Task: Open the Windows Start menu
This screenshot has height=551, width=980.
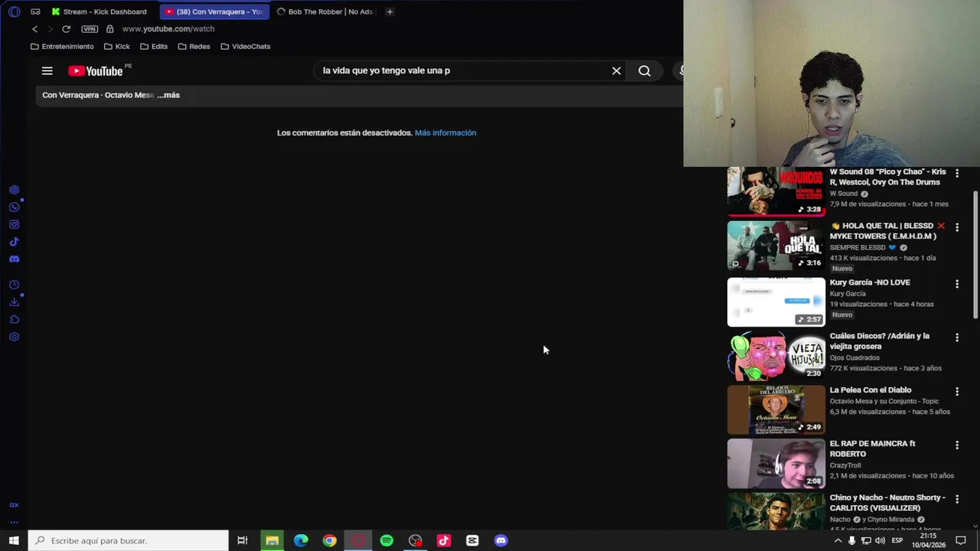Action: (x=14, y=540)
